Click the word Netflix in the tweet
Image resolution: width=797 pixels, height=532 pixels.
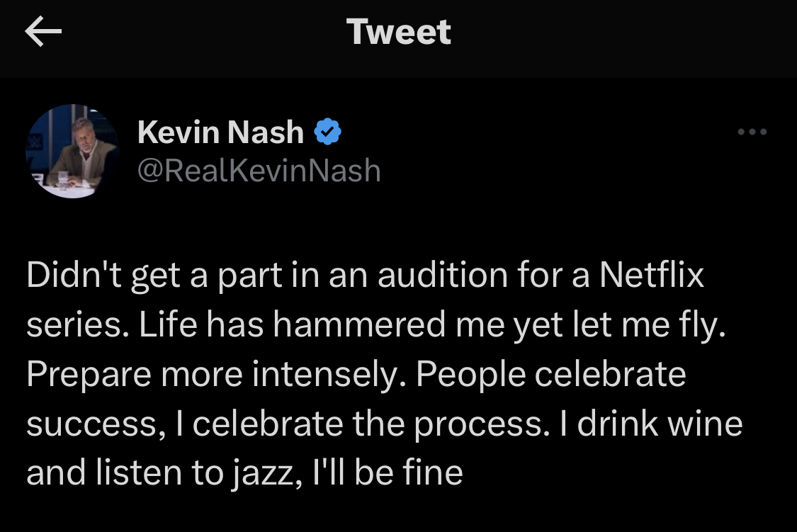pos(652,276)
